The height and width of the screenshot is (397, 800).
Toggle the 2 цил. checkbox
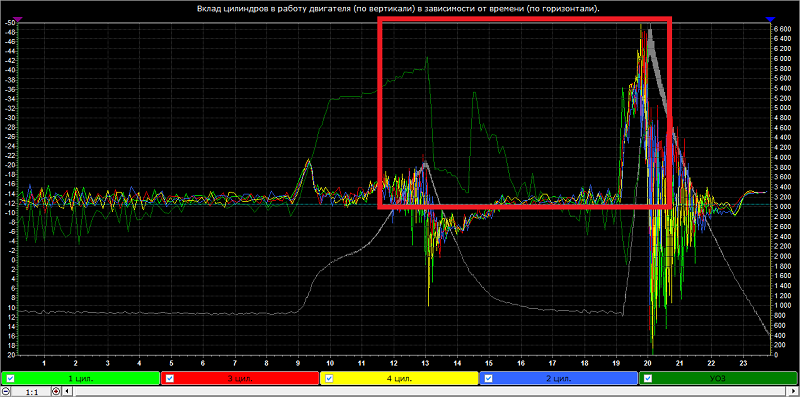pyautogui.click(x=489, y=378)
